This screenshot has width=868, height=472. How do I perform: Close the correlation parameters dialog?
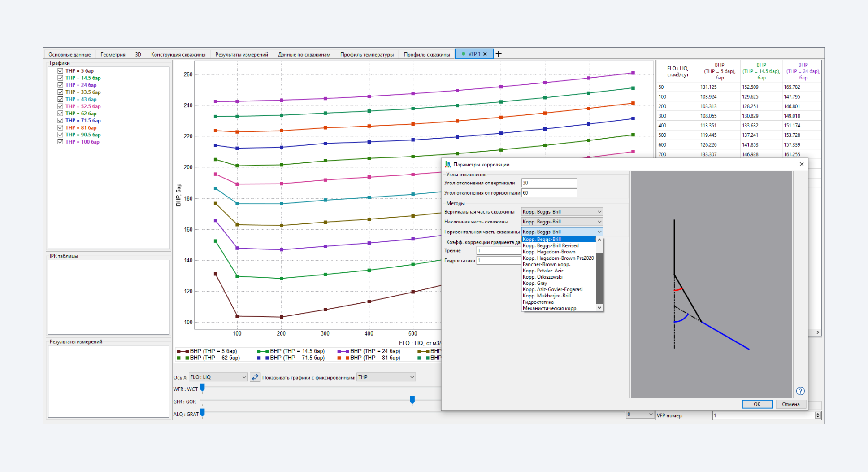(802, 164)
